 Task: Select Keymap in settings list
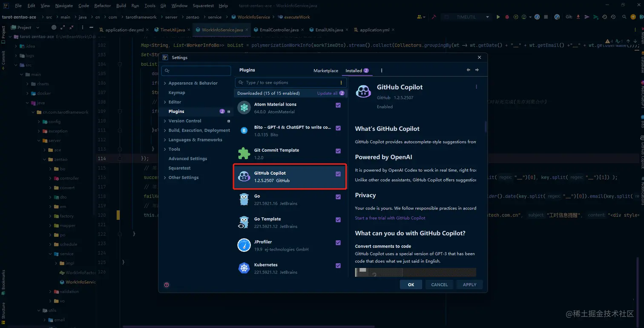click(x=177, y=92)
